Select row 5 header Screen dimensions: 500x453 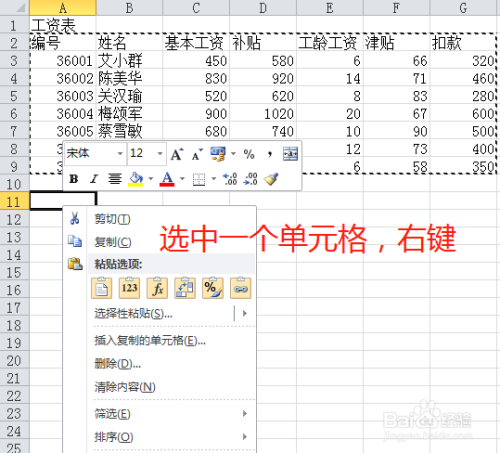14,96
